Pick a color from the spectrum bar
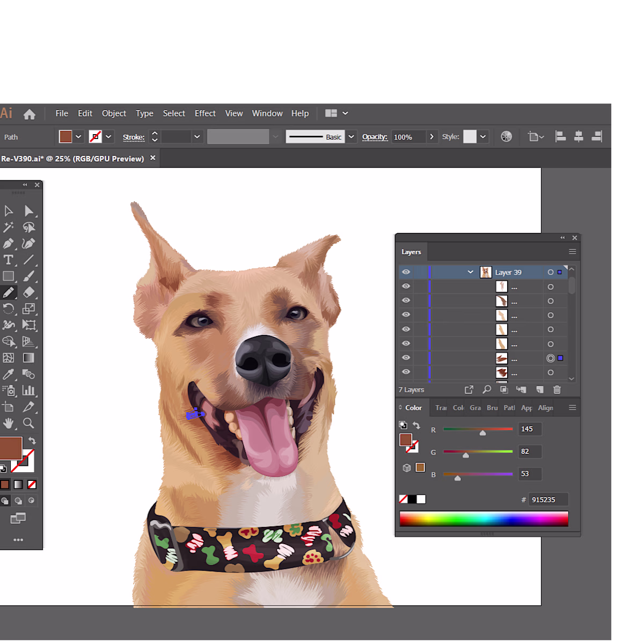 pyautogui.click(x=484, y=519)
